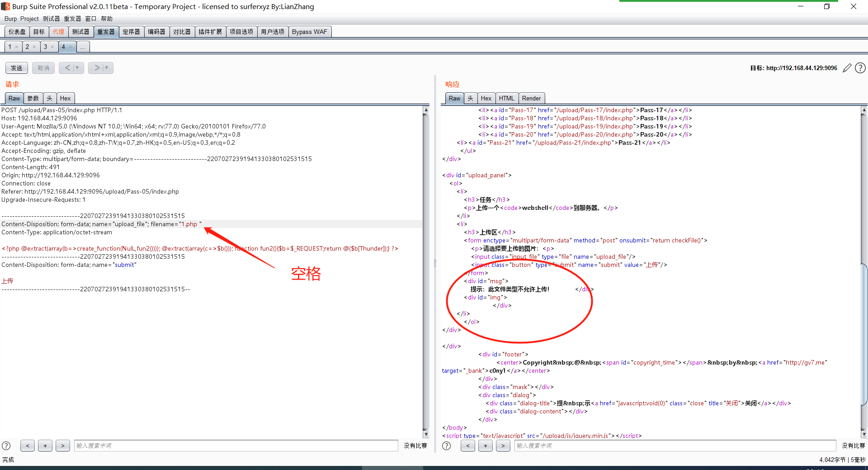Click the 完成 status bar text
Viewport: 868px width, 470px height.
(8, 460)
